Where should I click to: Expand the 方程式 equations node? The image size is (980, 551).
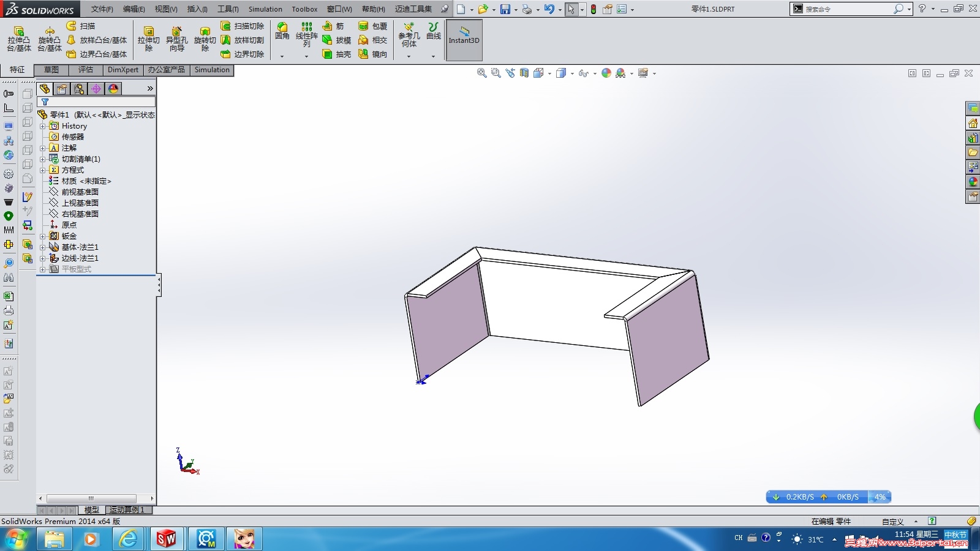(x=43, y=170)
